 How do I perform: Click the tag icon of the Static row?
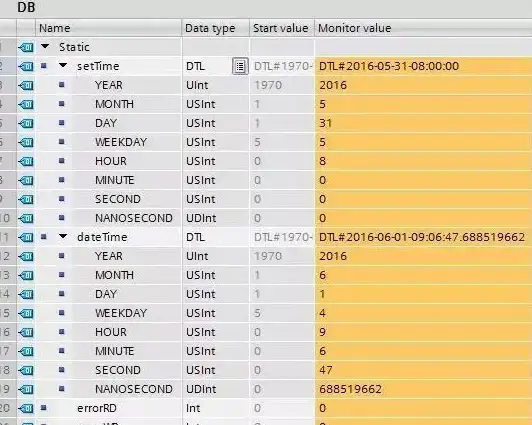tap(26, 47)
